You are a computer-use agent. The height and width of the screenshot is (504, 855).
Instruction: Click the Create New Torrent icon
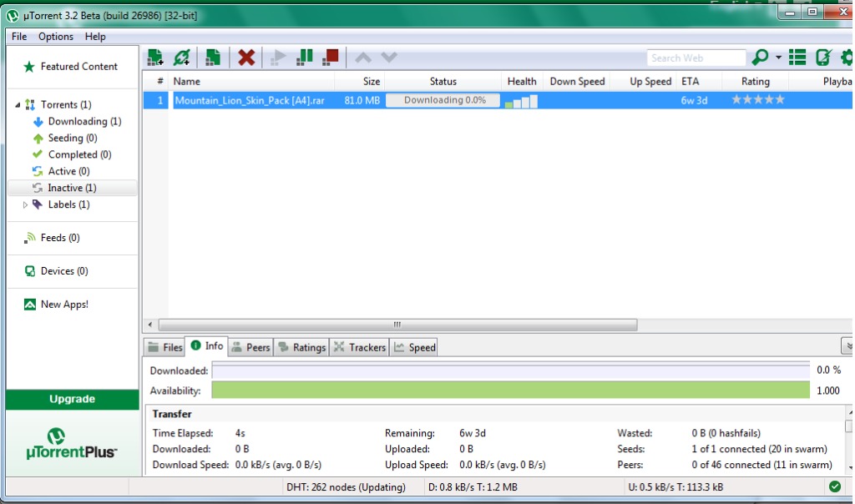(213, 58)
